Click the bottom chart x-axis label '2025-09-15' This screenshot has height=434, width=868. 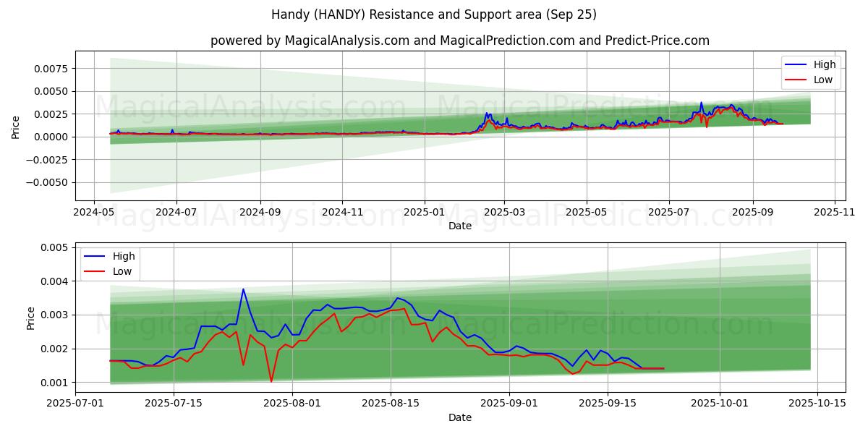coord(608,405)
